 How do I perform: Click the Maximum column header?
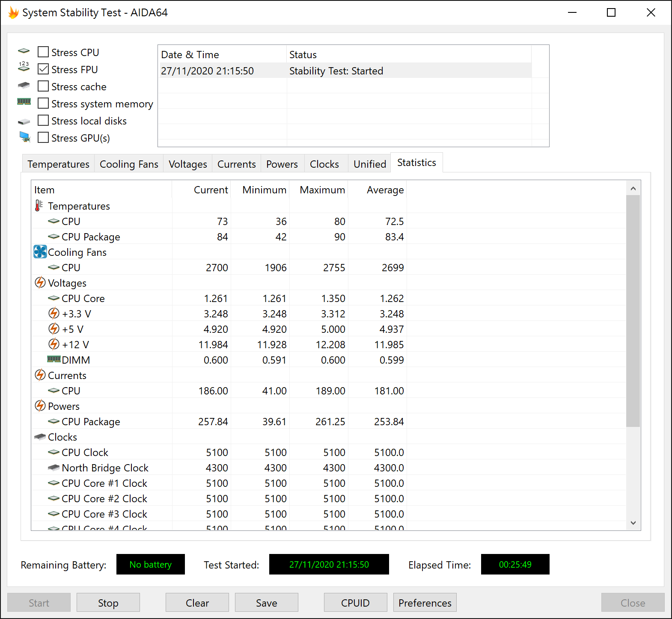[319, 190]
